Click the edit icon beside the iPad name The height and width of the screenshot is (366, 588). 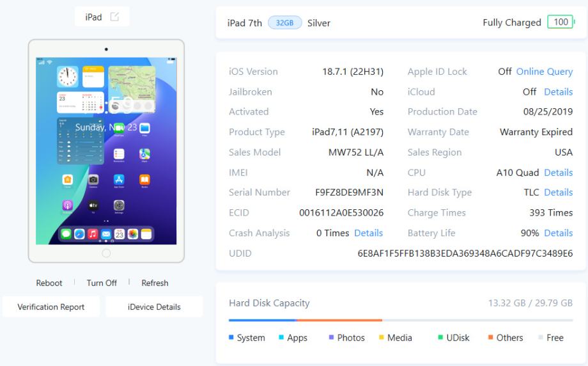click(x=115, y=17)
